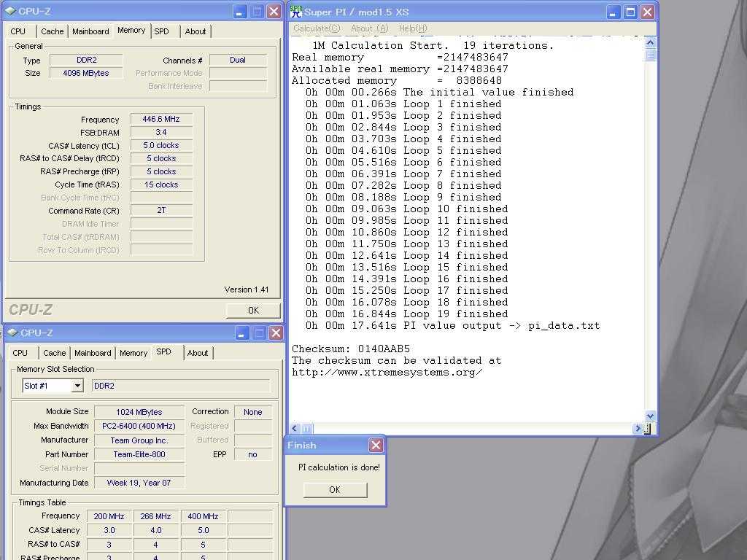The width and height of the screenshot is (747, 560).
Task: Click the 400 MHz timings table frequency cell
Action: coord(203,516)
